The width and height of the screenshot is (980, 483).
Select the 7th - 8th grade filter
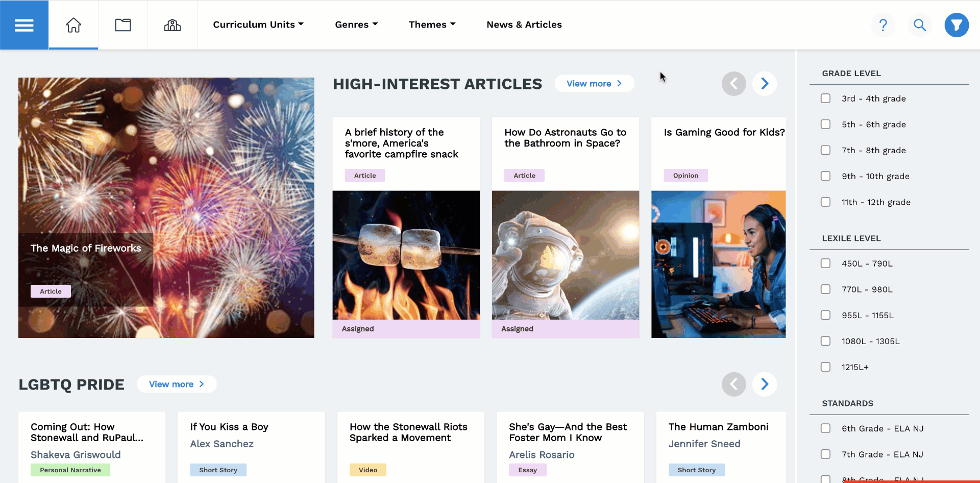click(x=825, y=150)
